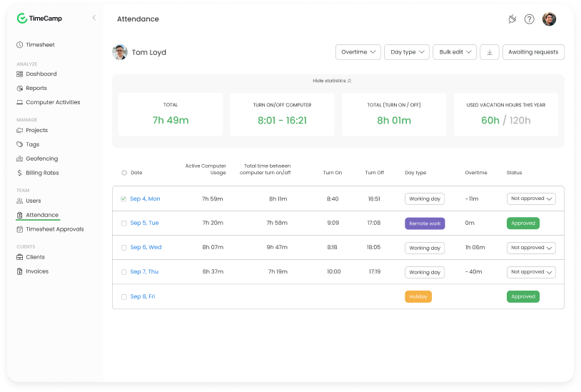The height and width of the screenshot is (392, 581).
Task: Collapse statistics via Hide statistics
Action: click(332, 81)
